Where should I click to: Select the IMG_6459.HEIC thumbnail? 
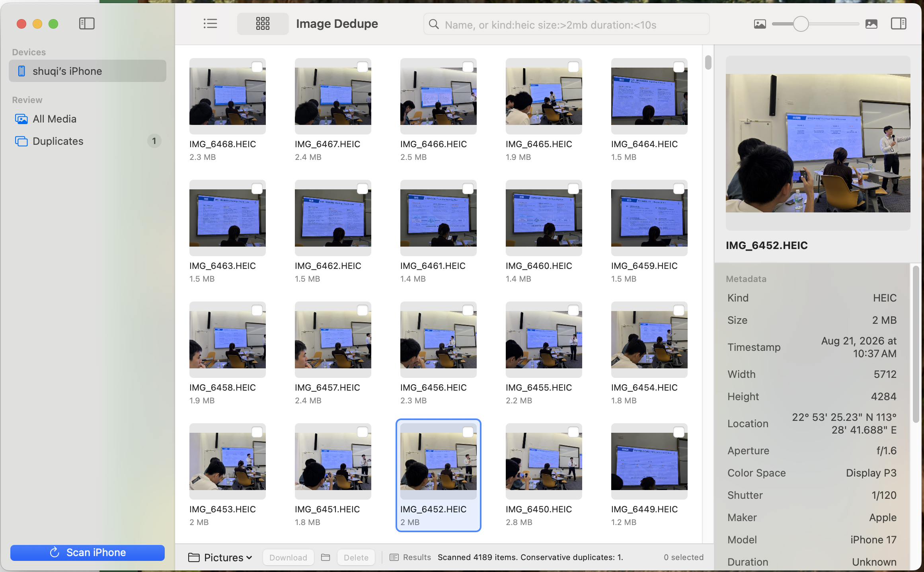tap(649, 218)
